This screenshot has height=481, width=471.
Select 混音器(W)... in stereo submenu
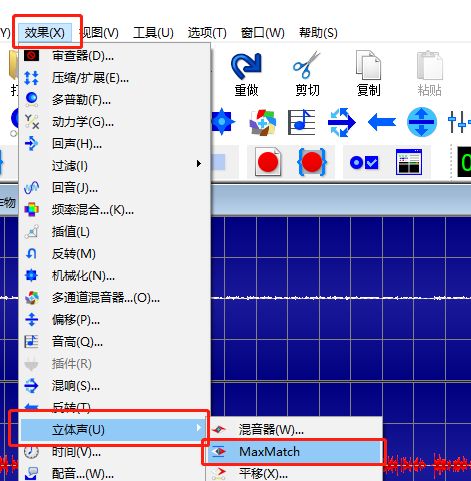click(x=294, y=429)
